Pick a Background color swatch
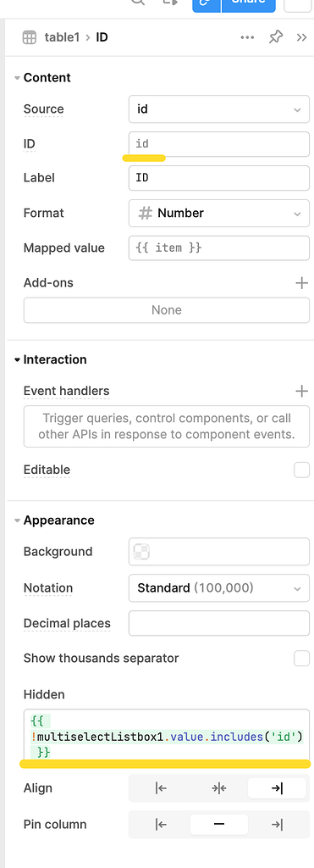The height and width of the screenshot is (868, 314). click(142, 552)
